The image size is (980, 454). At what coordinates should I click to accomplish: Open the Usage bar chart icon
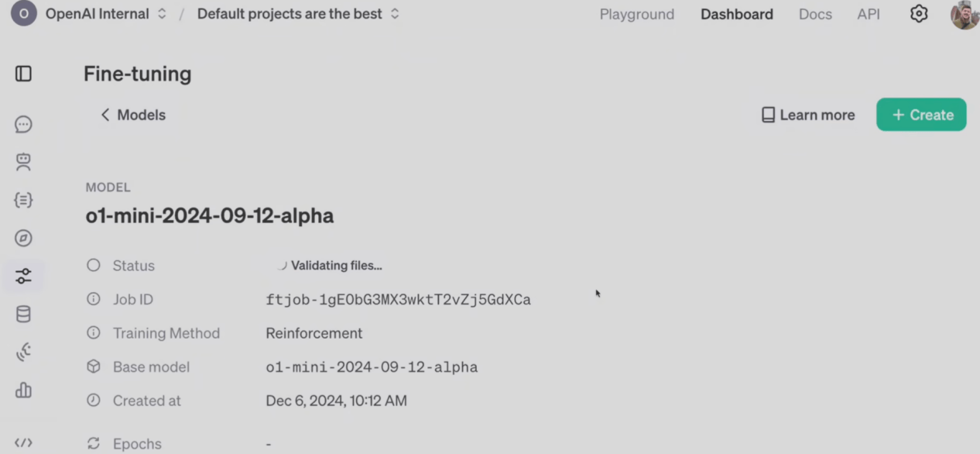click(23, 390)
